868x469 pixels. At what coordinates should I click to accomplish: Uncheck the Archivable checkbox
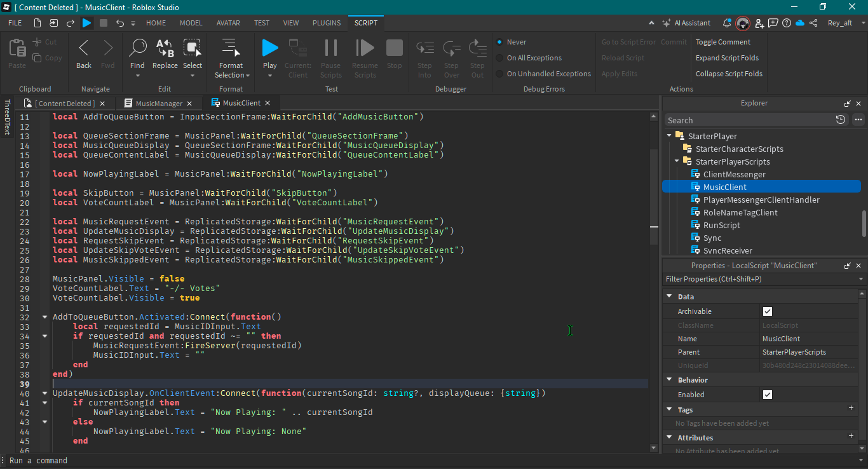(768, 311)
